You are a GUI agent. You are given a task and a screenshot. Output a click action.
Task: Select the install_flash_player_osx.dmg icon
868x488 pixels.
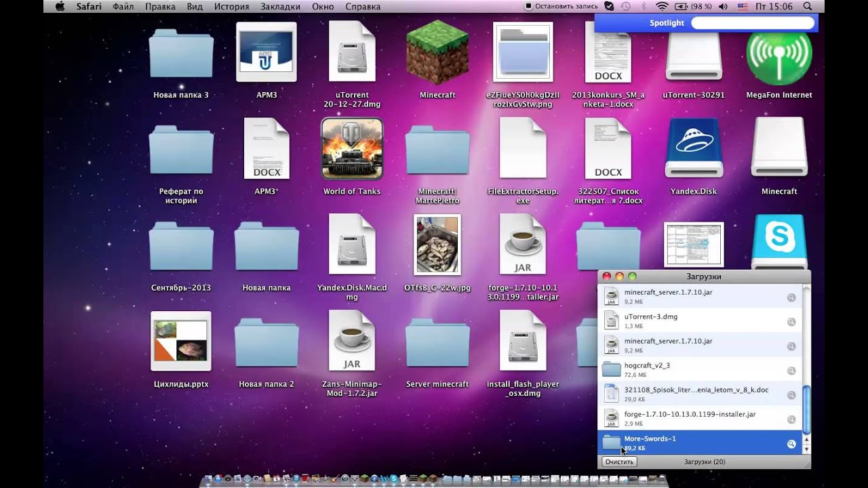[523, 341]
